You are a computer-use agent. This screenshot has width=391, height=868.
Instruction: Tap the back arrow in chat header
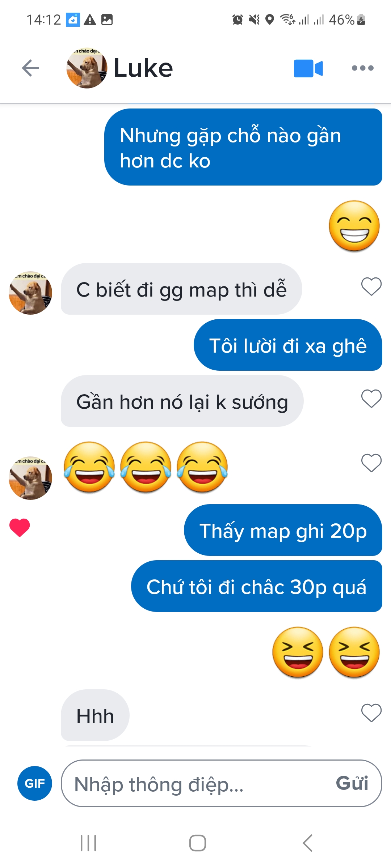(x=30, y=68)
